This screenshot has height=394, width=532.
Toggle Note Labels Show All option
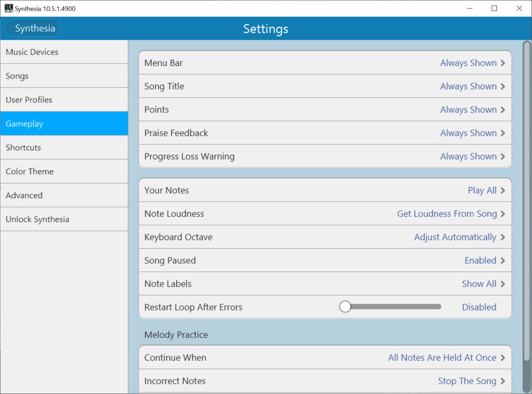(479, 284)
